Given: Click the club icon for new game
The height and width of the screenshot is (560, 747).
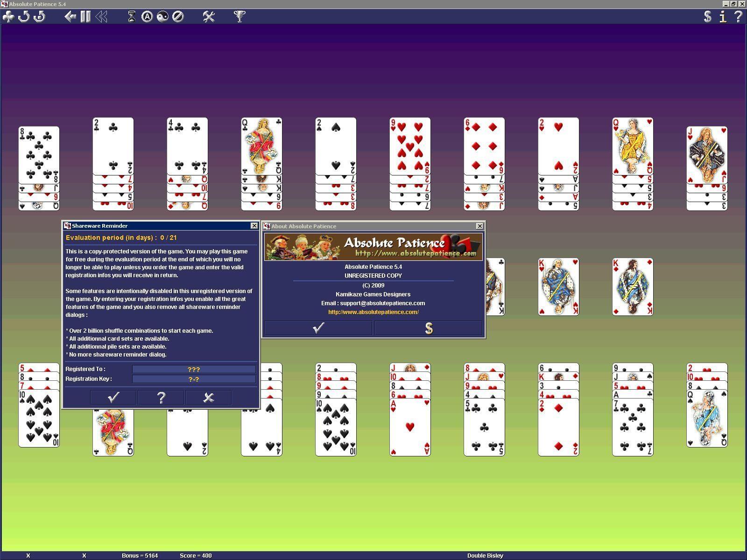Looking at the screenshot, I should [8, 17].
